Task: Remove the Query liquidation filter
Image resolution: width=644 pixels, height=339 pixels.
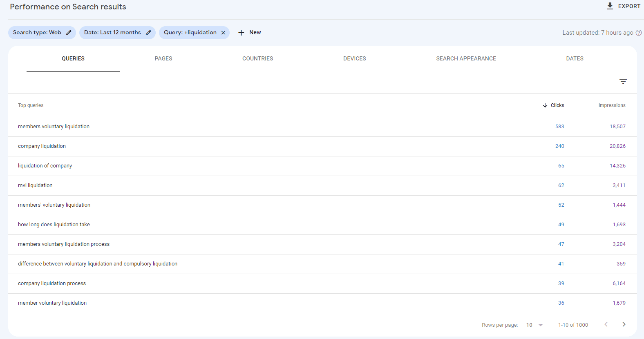Action: (223, 33)
